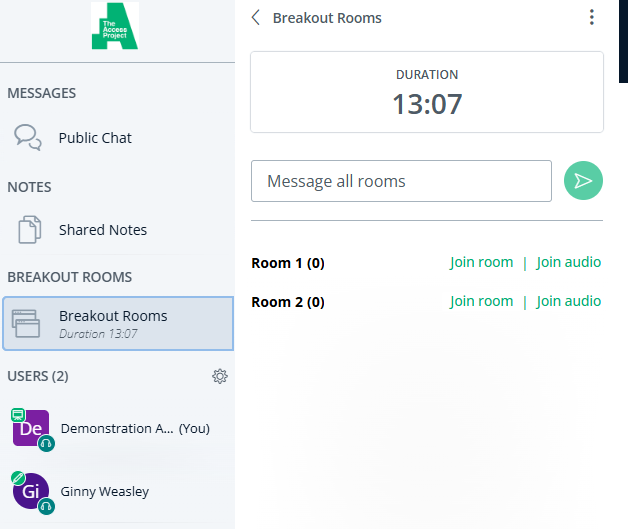Open the Public Chat item
The image size is (628, 529).
coord(118,138)
